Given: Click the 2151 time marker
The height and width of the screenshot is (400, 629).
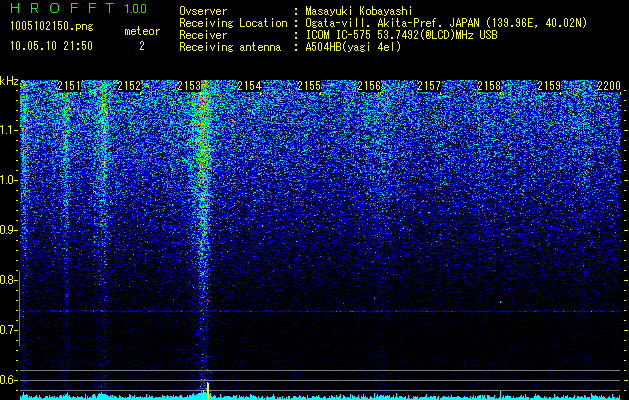Looking at the screenshot, I should [x=69, y=86].
